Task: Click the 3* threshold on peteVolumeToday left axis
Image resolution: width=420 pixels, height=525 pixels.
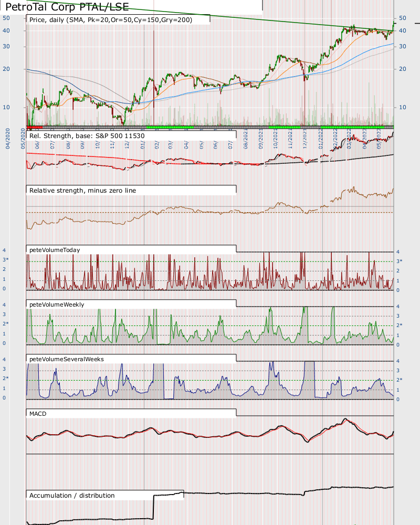Action: point(5,260)
